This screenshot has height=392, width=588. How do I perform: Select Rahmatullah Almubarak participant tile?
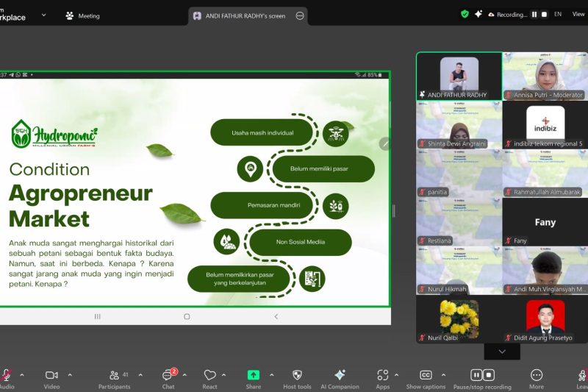[545, 174]
